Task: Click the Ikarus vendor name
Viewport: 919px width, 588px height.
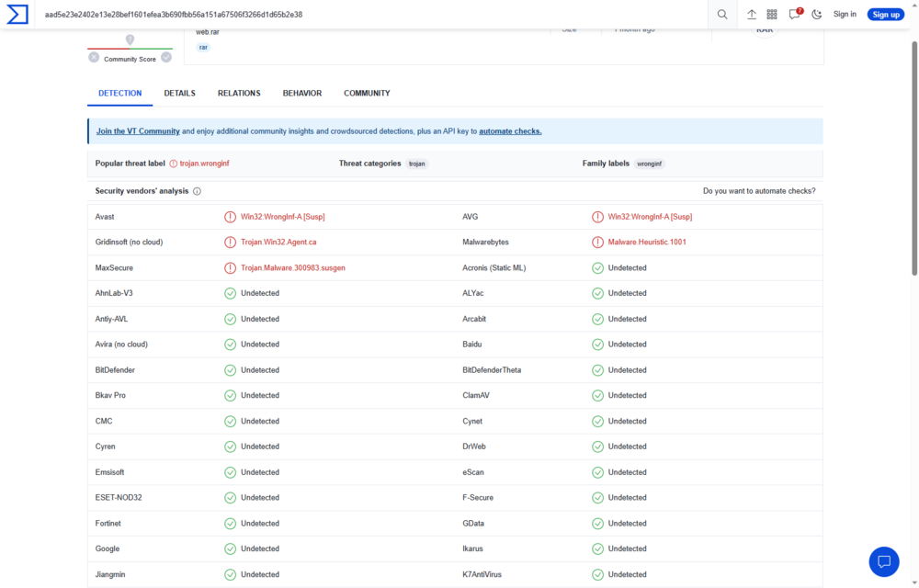Action: (x=472, y=548)
